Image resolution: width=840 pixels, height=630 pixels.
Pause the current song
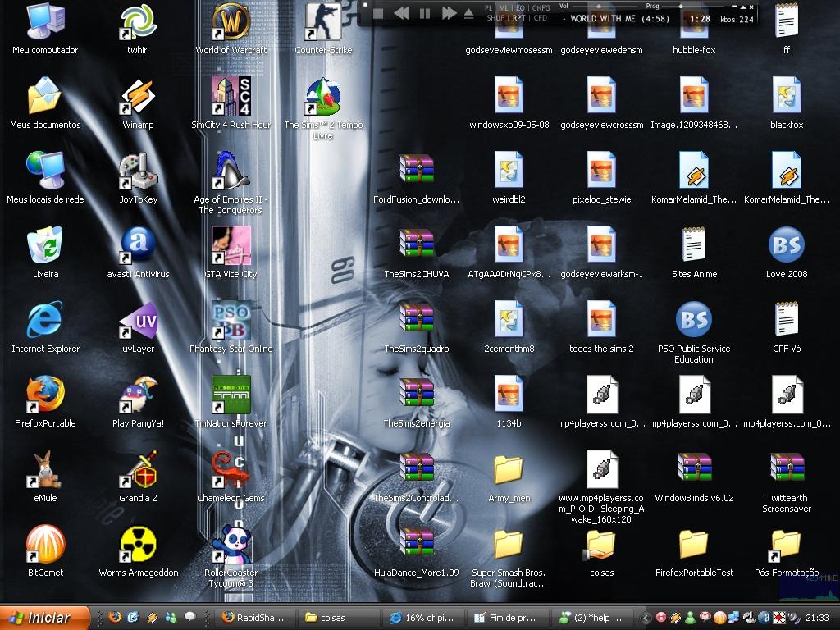click(x=425, y=13)
